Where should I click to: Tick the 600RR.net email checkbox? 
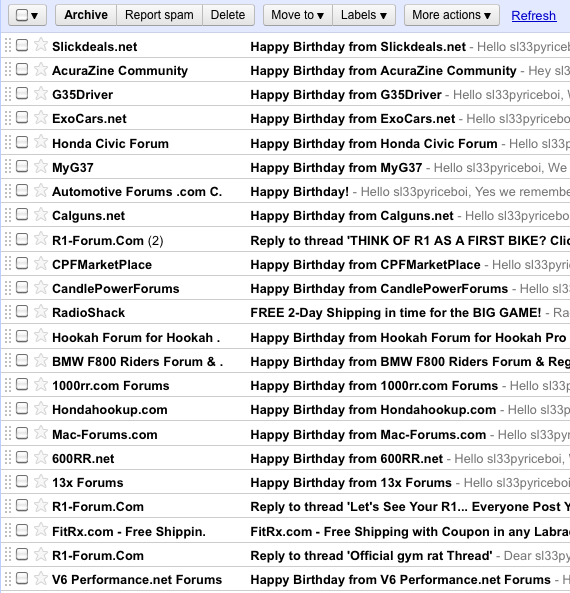click(x=22, y=457)
